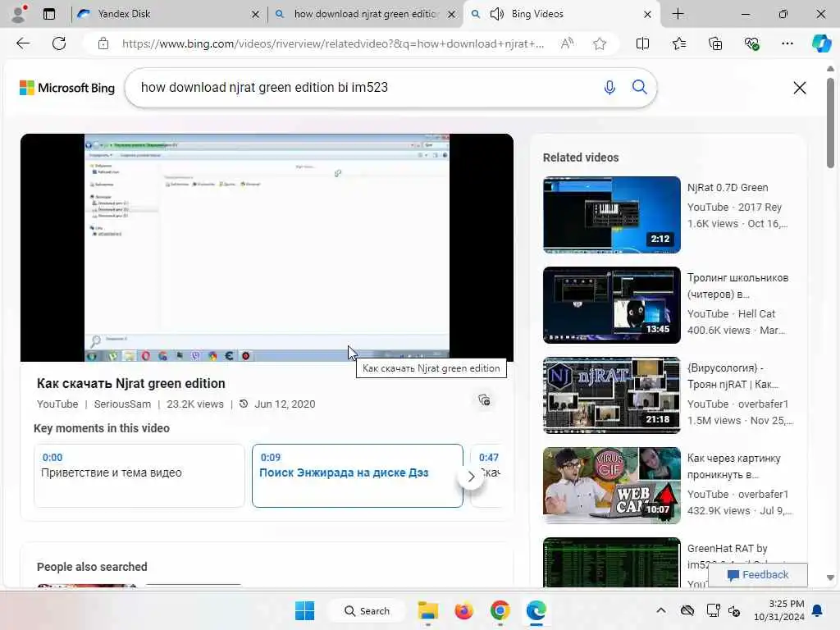
Task: Click the Microsoft Edge taskbar icon
Action: [536, 610]
